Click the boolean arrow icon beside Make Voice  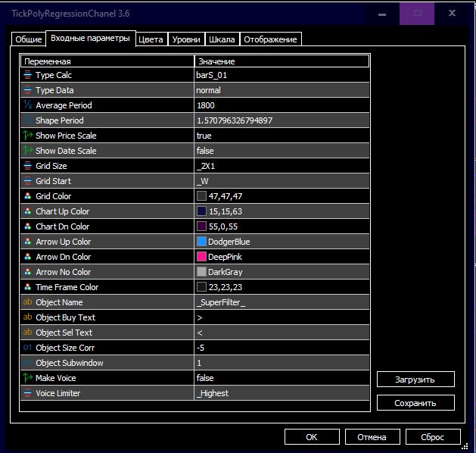point(28,378)
